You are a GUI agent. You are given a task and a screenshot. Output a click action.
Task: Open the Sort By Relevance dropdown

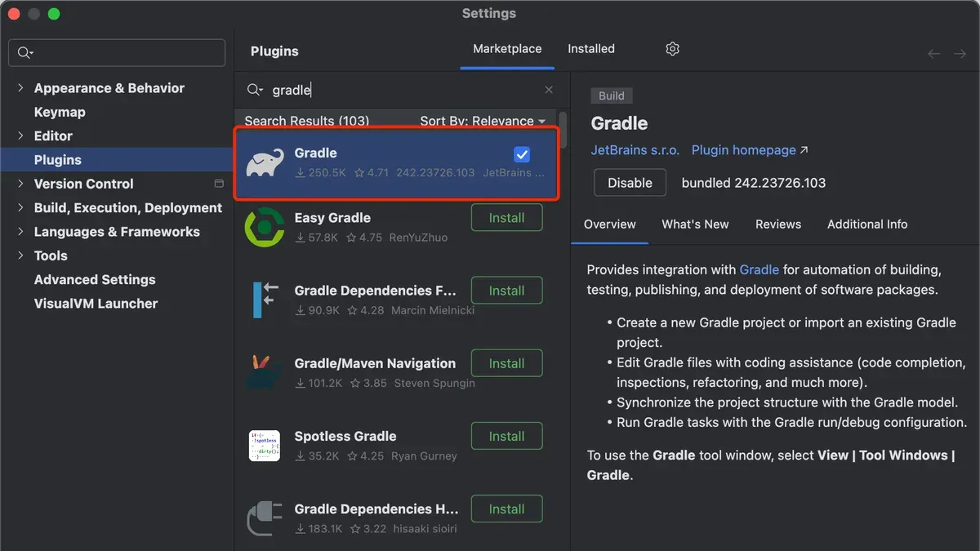[483, 121]
